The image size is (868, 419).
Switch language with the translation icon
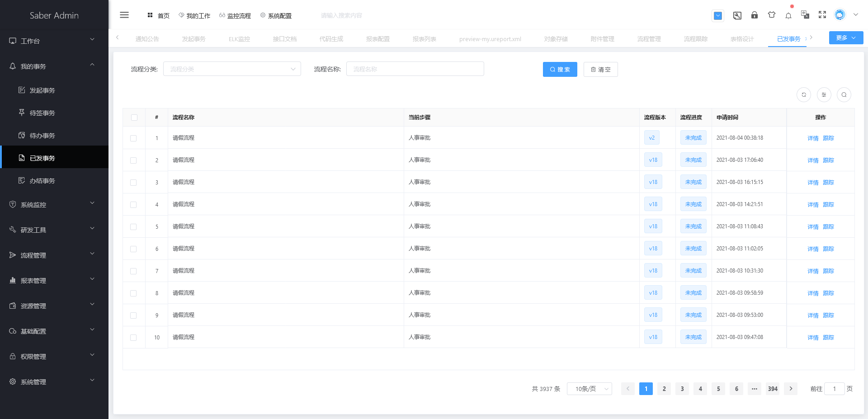click(805, 15)
